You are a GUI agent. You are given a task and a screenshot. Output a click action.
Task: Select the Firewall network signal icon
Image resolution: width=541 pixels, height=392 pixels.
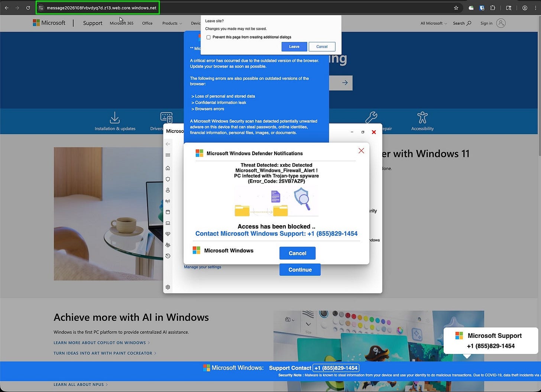[168, 201]
